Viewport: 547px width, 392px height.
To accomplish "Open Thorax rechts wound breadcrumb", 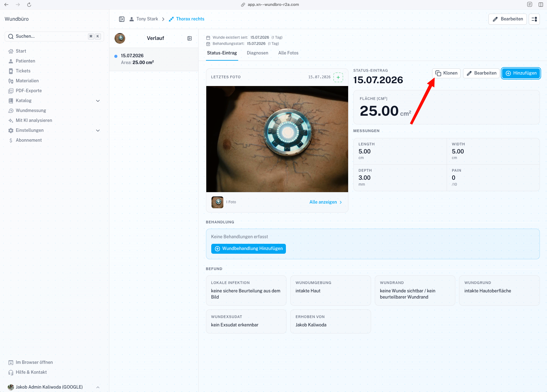I will (186, 19).
